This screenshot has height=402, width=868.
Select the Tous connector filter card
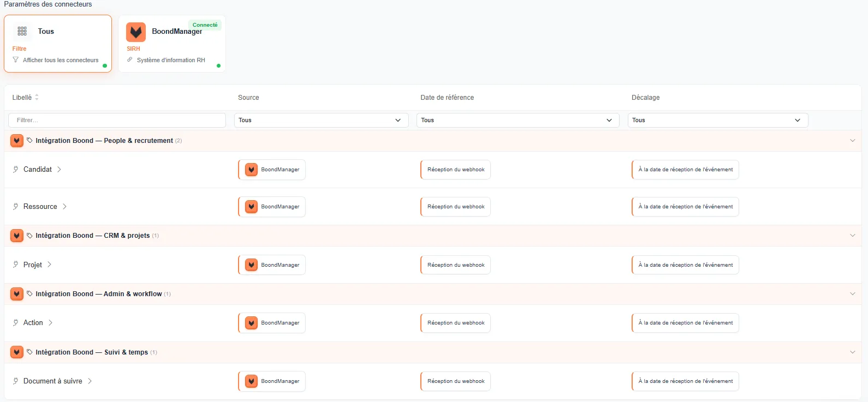click(58, 44)
